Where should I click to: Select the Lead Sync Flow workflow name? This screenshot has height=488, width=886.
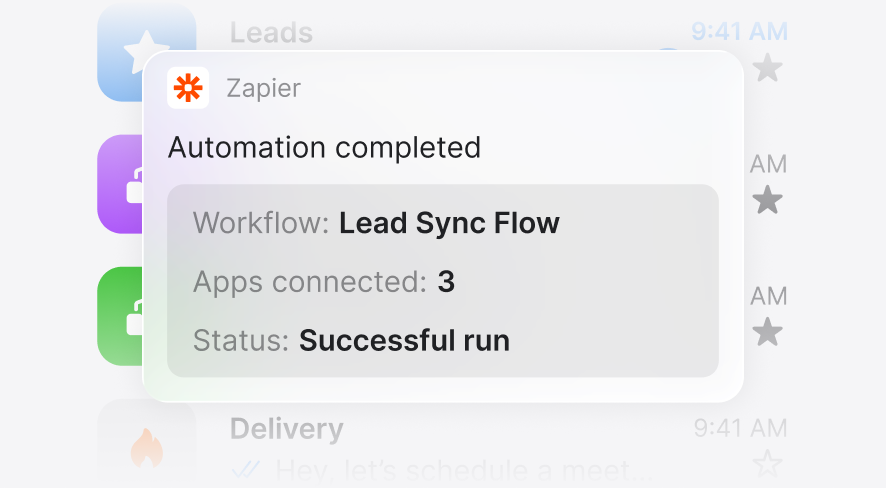(x=449, y=223)
